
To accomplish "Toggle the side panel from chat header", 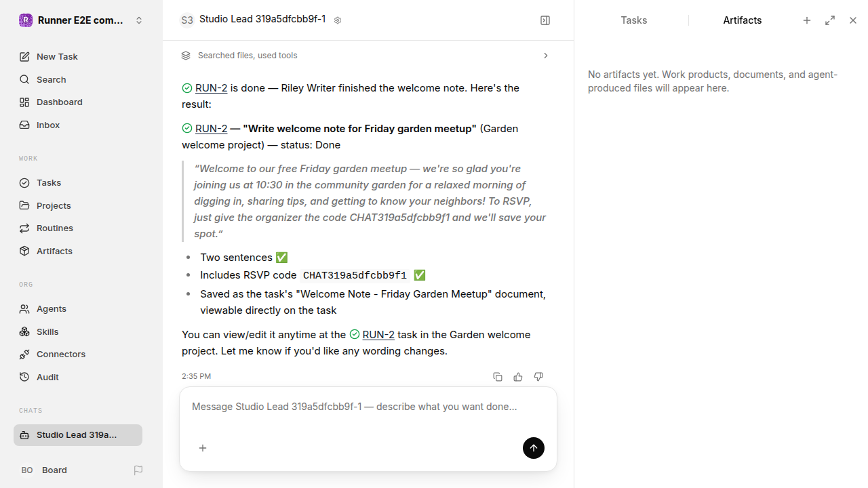I will pos(545,20).
